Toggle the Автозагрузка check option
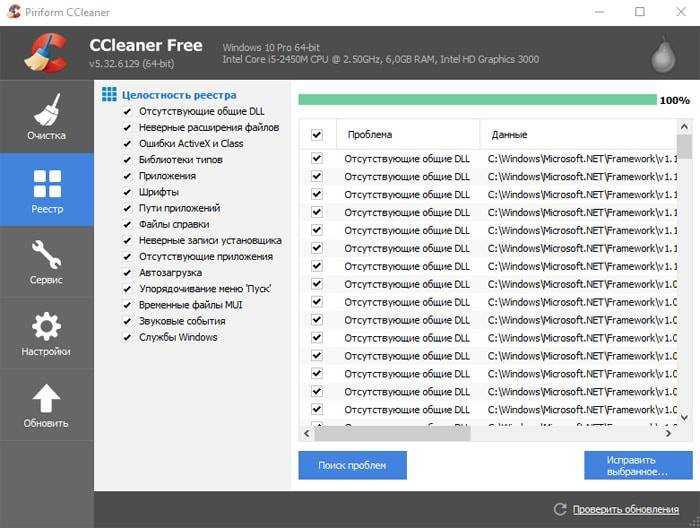This screenshot has height=528, width=700. (x=127, y=273)
